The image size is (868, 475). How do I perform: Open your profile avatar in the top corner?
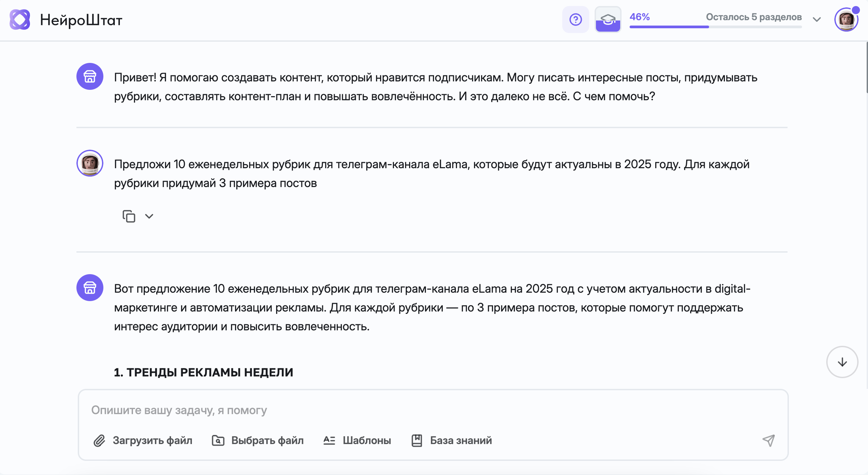coord(847,20)
